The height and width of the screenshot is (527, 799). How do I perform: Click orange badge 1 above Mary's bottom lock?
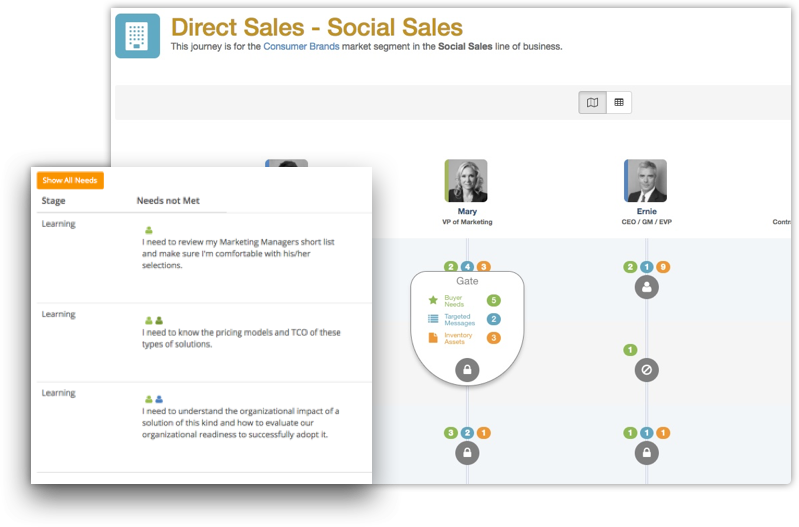click(x=484, y=433)
